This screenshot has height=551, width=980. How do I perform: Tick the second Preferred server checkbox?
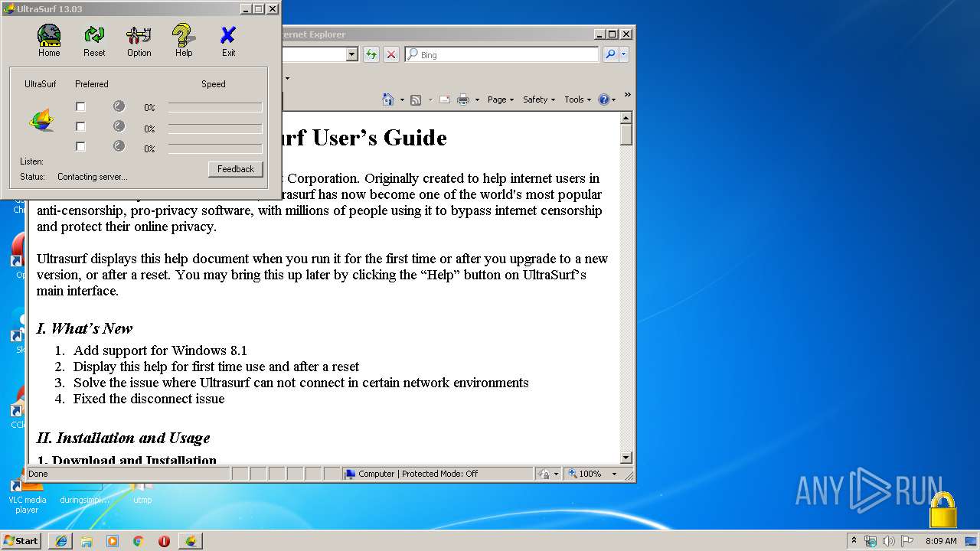80,127
